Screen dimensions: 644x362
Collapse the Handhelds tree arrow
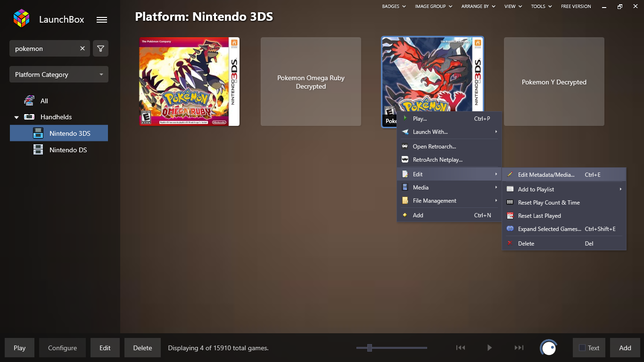point(17,117)
